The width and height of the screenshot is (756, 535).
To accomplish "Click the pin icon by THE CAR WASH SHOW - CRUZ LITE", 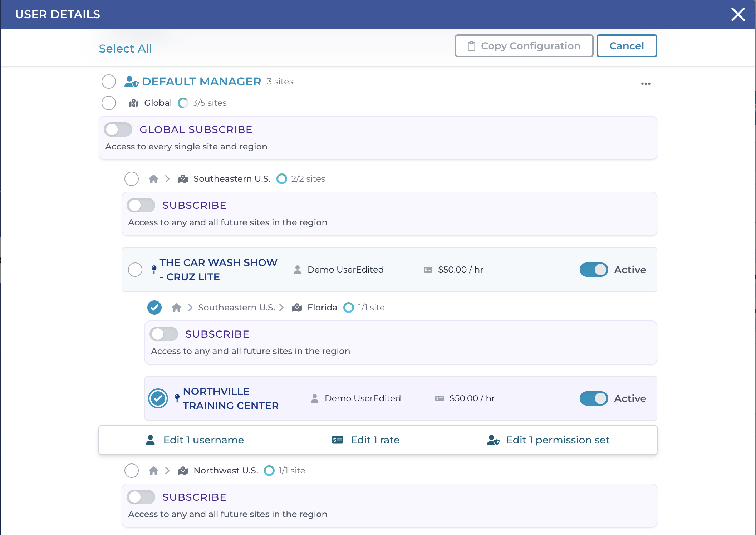I will pos(153,269).
